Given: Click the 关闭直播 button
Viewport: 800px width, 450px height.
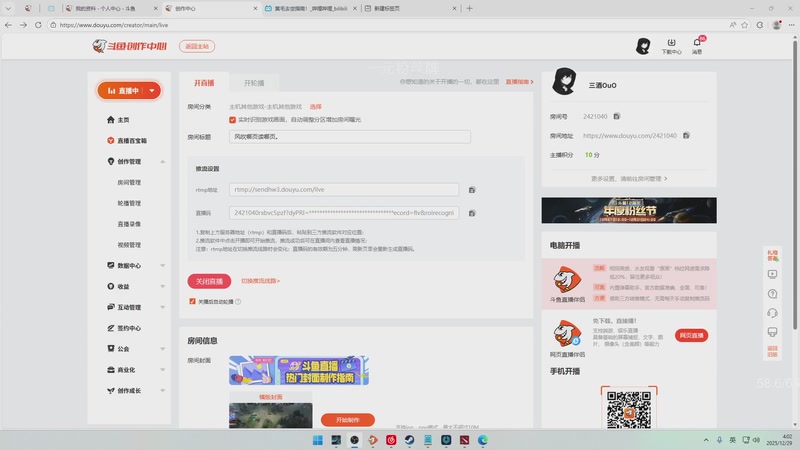Looking at the screenshot, I should tap(209, 281).
